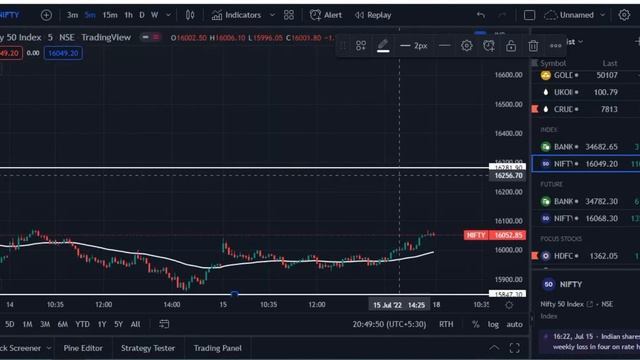This screenshot has height=360, width=640.
Task: Select NIFTY row priced 16049.20
Action: [x=586, y=164]
